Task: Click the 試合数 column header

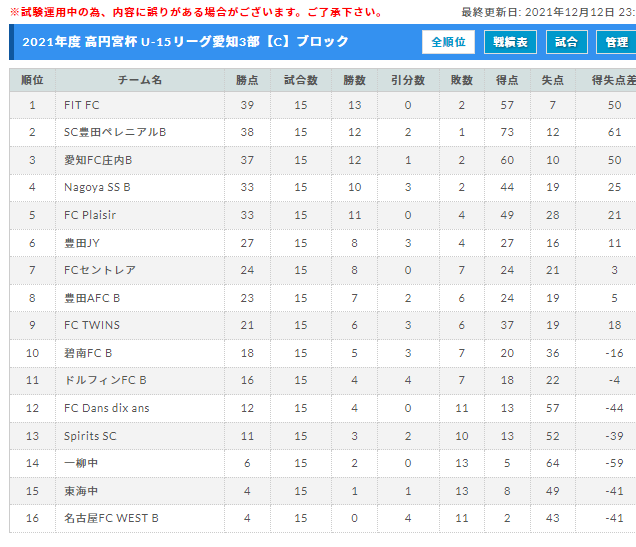Action: click(x=301, y=80)
